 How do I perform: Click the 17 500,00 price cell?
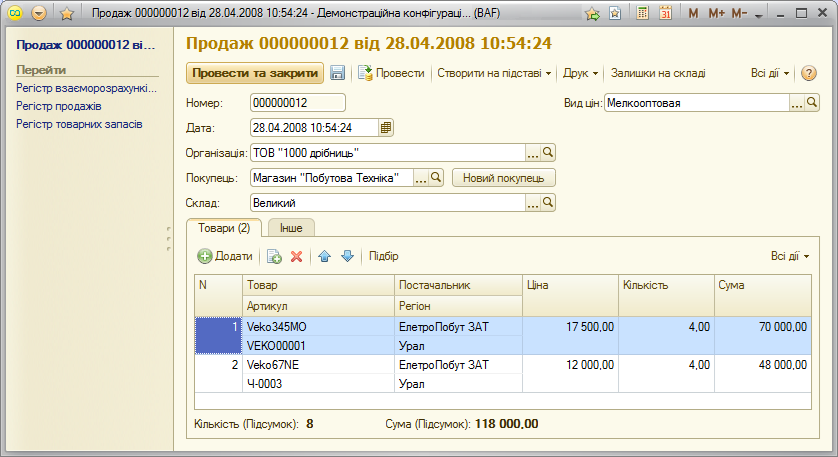coord(570,327)
